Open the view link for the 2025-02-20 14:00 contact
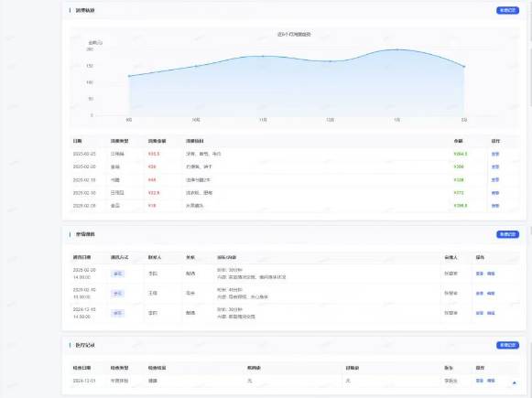Viewport: 532px width, 398px height. (x=480, y=274)
